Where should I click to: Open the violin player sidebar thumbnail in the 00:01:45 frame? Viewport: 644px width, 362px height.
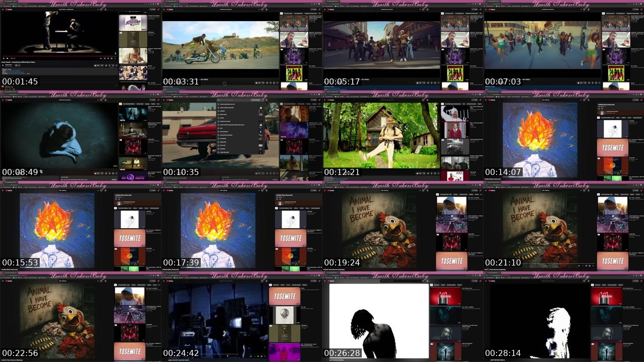coord(133,56)
